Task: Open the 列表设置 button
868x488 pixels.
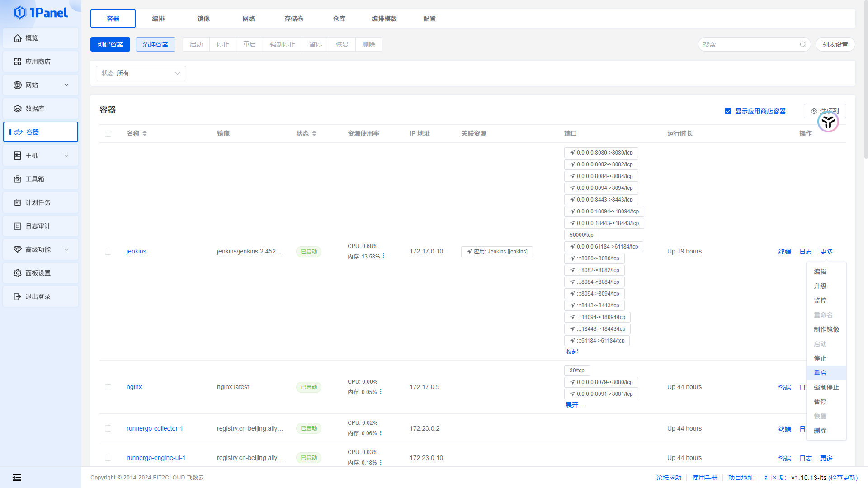Action: tap(835, 44)
